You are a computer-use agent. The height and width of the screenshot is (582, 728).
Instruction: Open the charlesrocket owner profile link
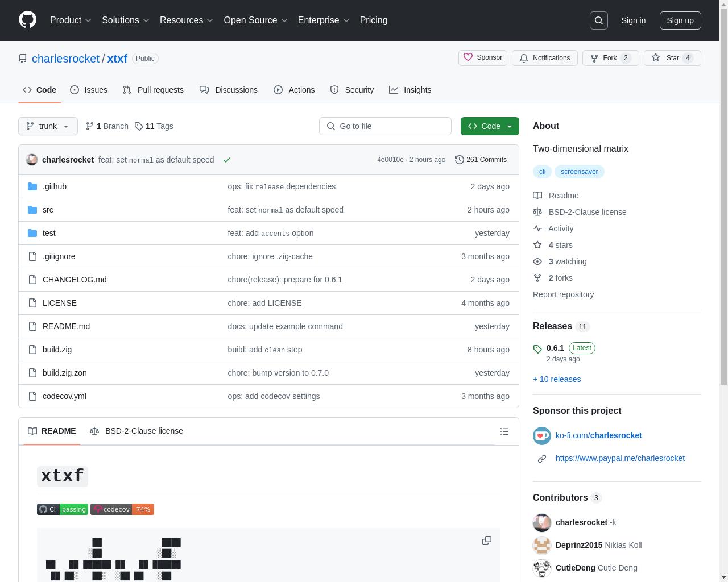pyautogui.click(x=65, y=59)
